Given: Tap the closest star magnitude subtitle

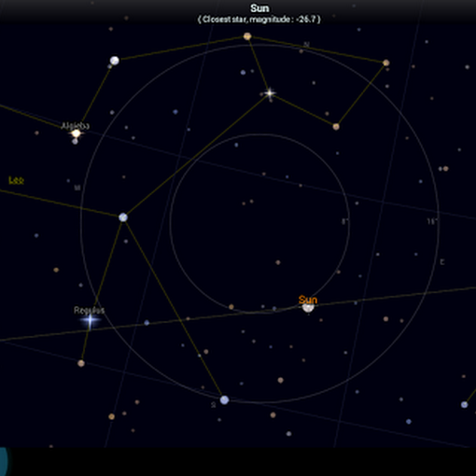Looking at the screenshot, I should click(259, 20).
